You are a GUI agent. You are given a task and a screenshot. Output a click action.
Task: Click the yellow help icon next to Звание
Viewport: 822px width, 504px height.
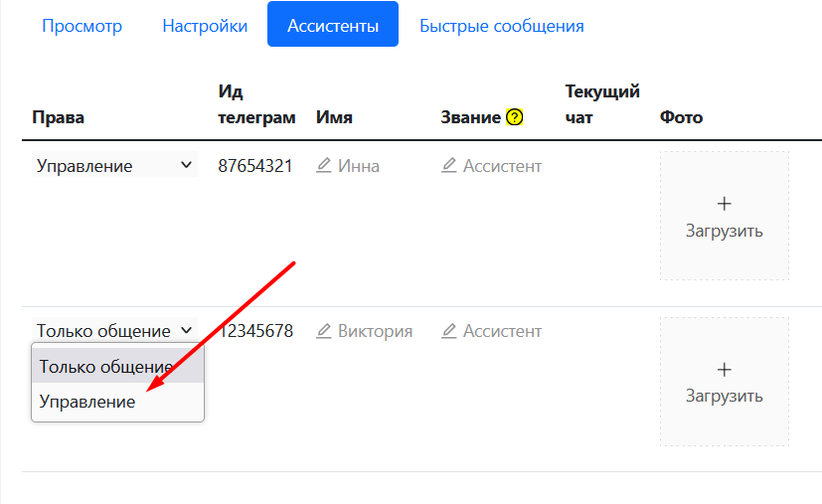click(514, 117)
